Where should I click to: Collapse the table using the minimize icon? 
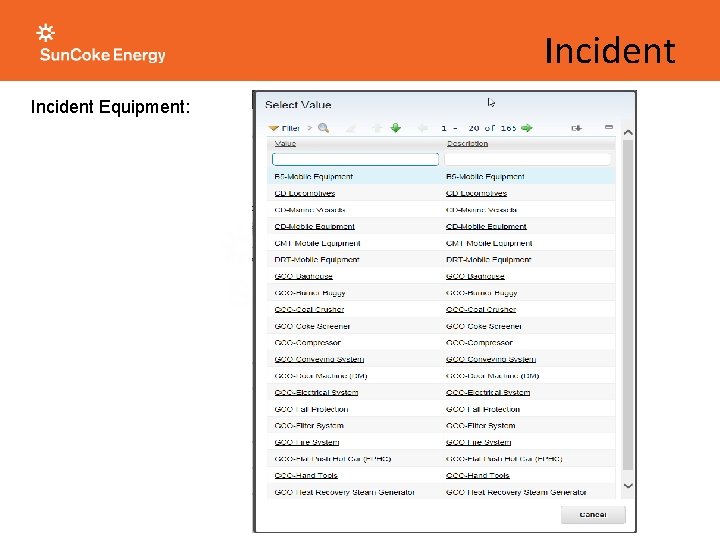pyautogui.click(x=609, y=127)
